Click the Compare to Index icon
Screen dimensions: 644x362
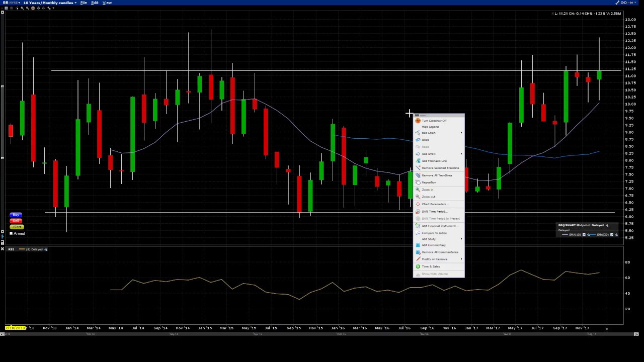click(x=418, y=233)
